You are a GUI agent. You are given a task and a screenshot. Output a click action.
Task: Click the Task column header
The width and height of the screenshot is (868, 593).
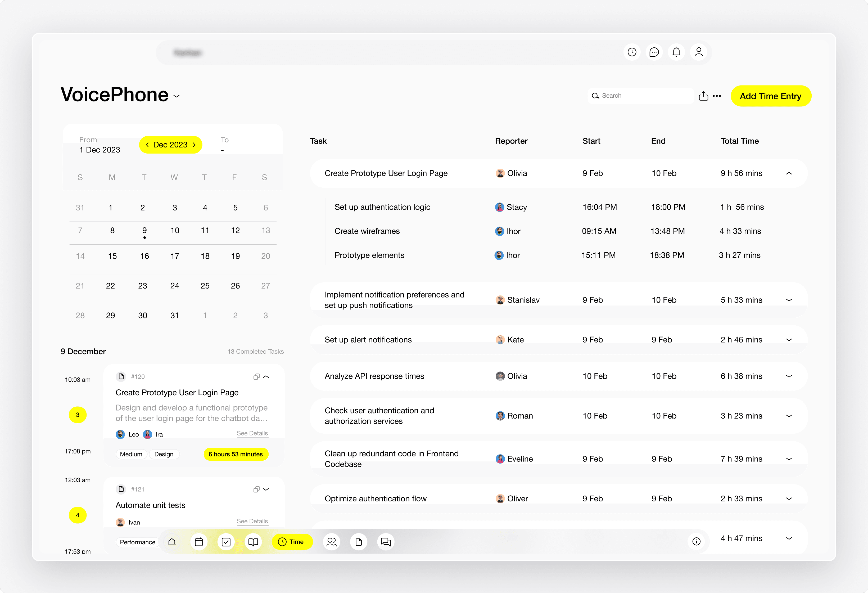[x=318, y=141]
